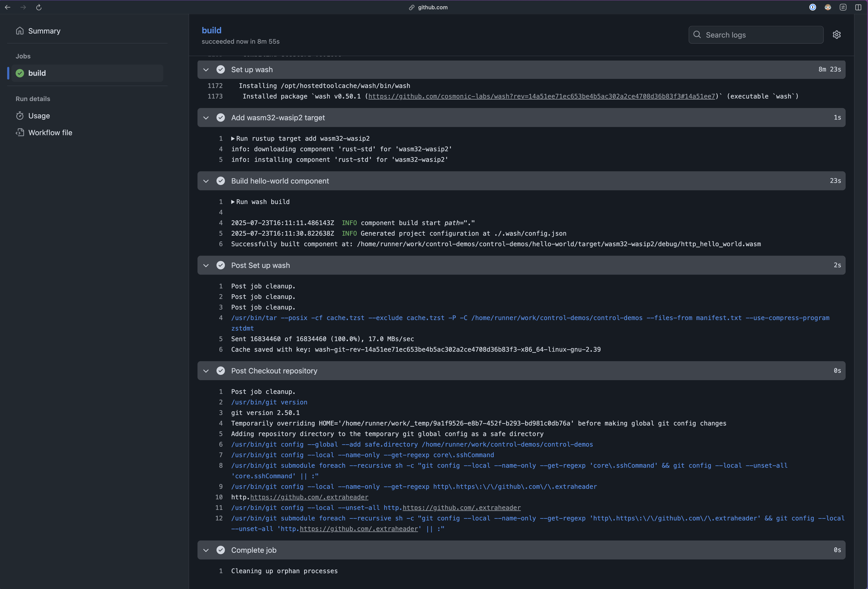The image size is (868, 589).
Task: Click the Summary home icon
Action: coord(20,31)
